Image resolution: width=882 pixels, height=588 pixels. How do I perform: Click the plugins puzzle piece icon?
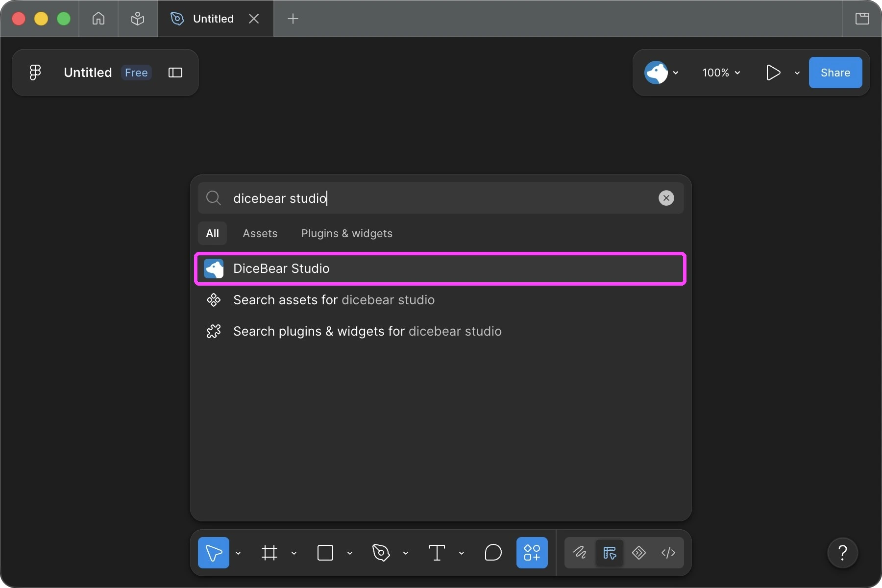point(214,331)
